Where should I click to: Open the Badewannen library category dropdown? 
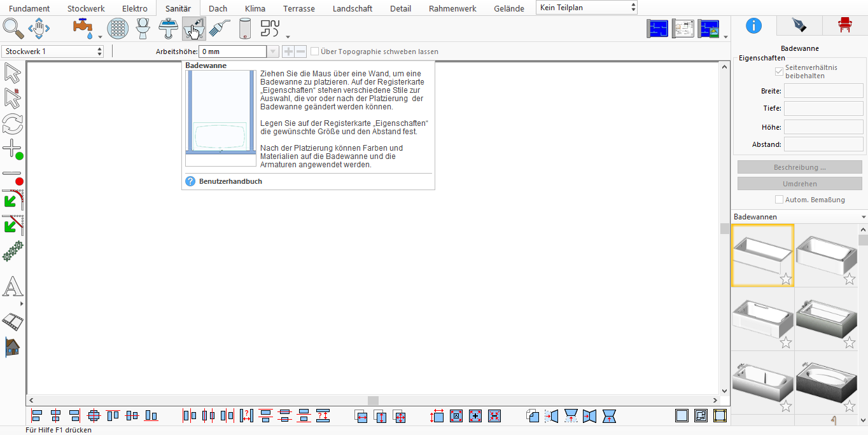(799, 217)
